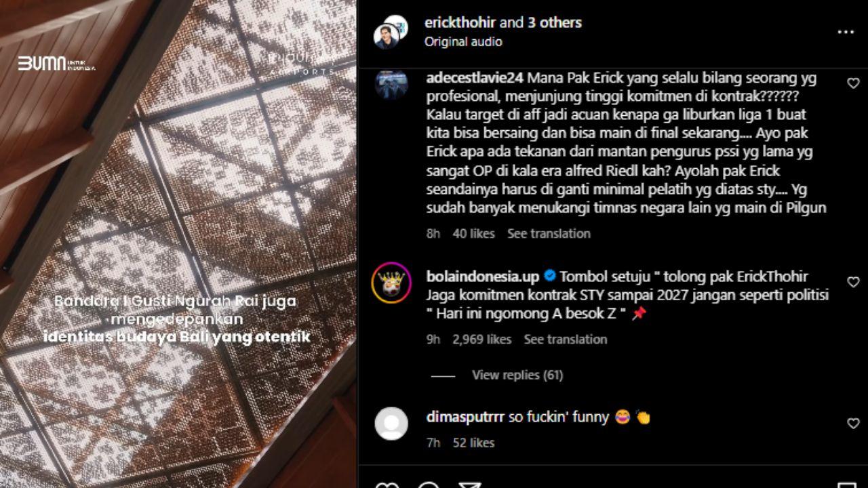This screenshot has width=868, height=488.
Task: Open dimasputrrr's default profile avatar
Action: tap(391, 424)
